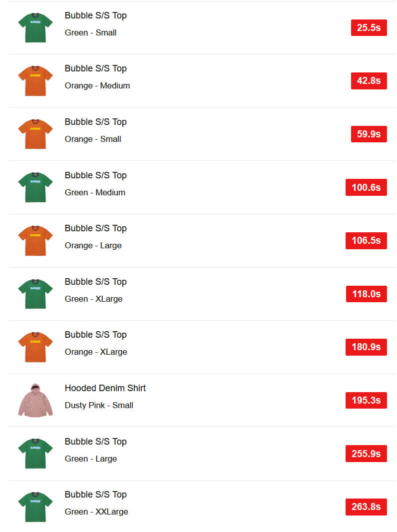The height and width of the screenshot is (532, 397).
Task: Open the green Bubble S/S Top XXLarge thumbnail
Action: (35, 507)
